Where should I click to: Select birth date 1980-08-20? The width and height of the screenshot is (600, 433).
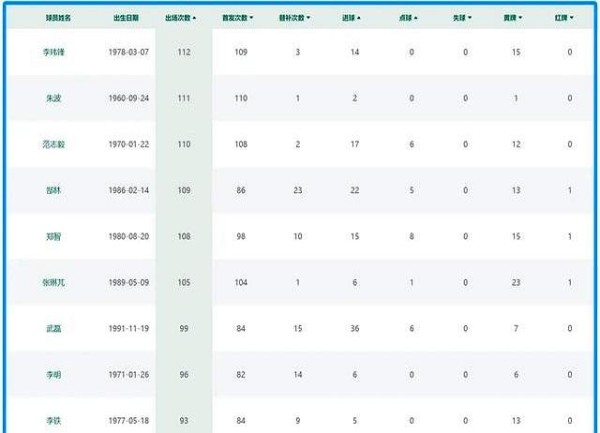pos(129,236)
